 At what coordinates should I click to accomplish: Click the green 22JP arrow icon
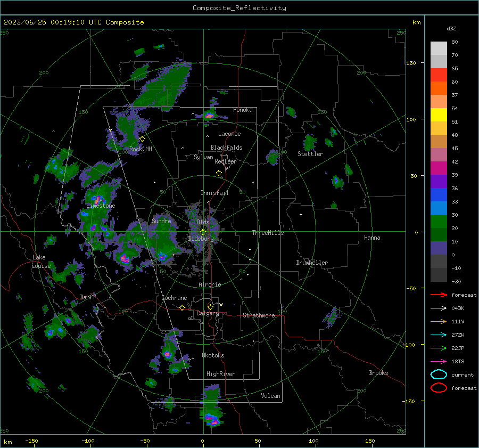pos(439,348)
